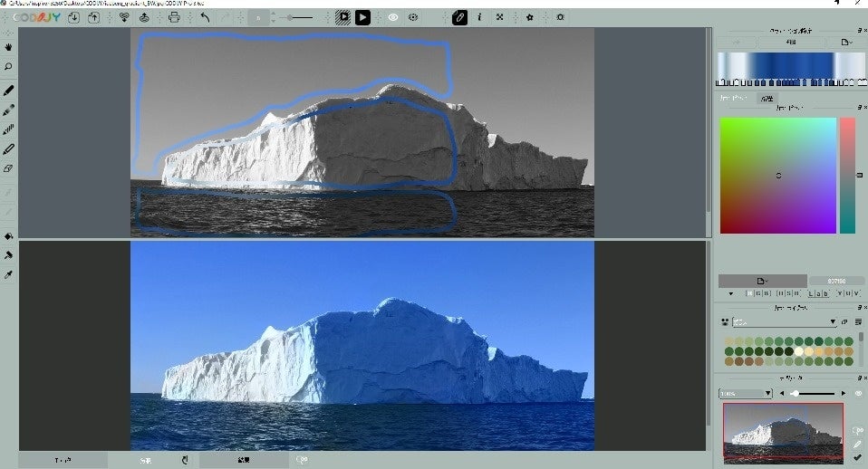The height and width of the screenshot is (469, 868).
Task: Click the print icon in toolbar
Action: coord(174,18)
